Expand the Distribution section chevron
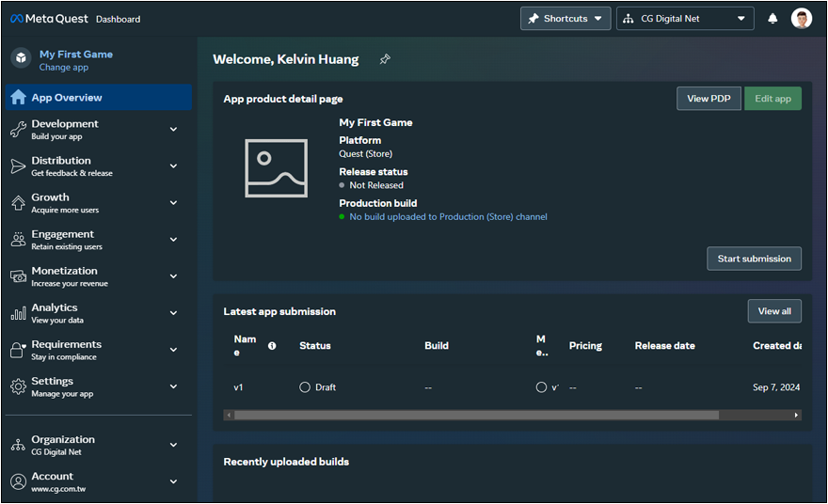Viewport: 828px width, 504px height. [x=173, y=166]
